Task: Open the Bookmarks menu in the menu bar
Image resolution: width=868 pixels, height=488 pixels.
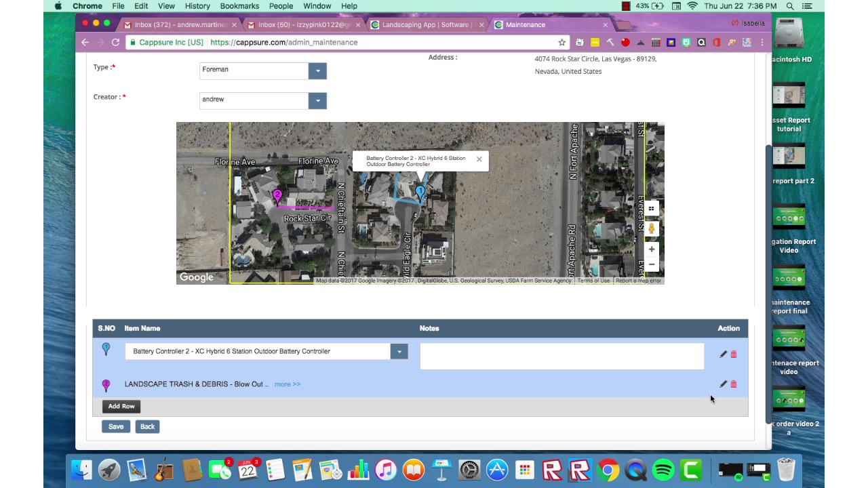Action: [239, 6]
